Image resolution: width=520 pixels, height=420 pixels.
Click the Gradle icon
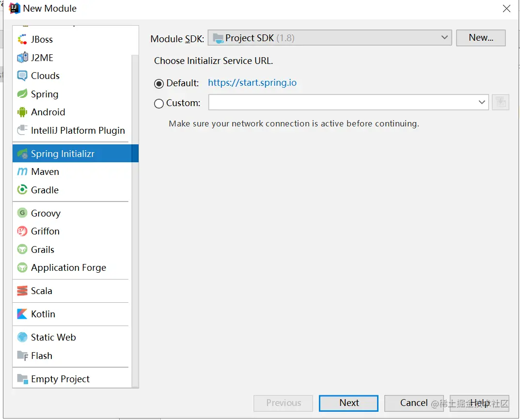[x=22, y=189]
